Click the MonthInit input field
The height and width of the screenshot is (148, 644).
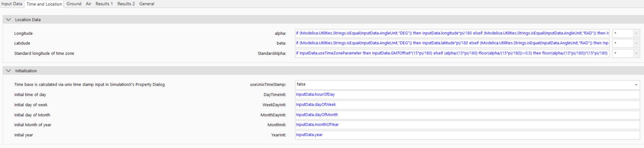pyautogui.click(x=468, y=125)
